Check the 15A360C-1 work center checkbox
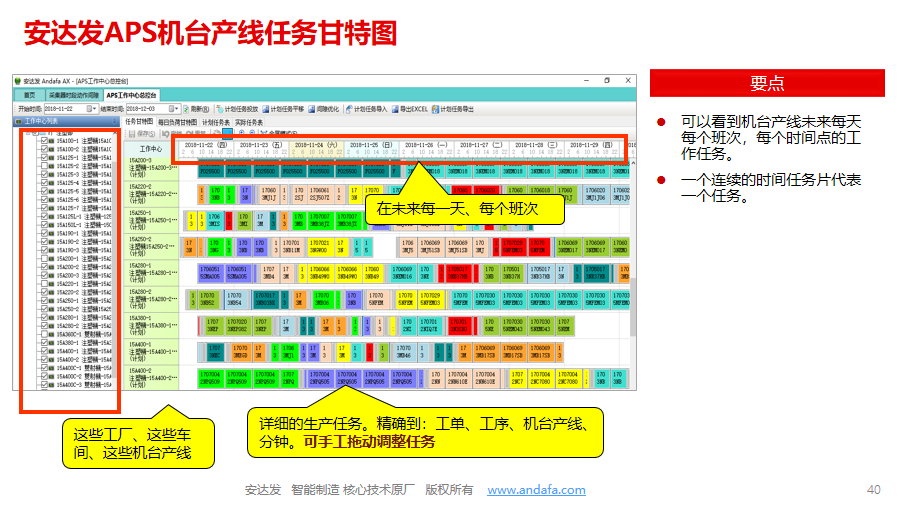 click(44, 334)
